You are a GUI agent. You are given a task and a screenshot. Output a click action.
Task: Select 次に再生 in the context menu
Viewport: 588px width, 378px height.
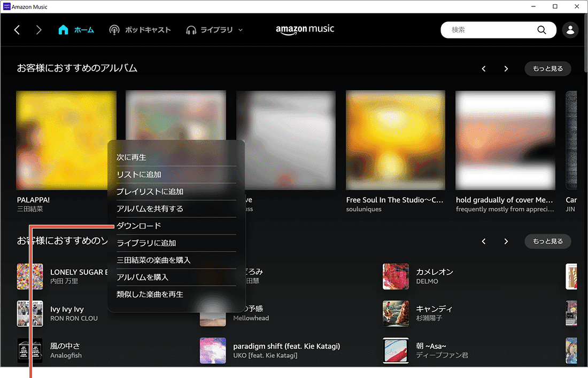click(x=131, y=157)
